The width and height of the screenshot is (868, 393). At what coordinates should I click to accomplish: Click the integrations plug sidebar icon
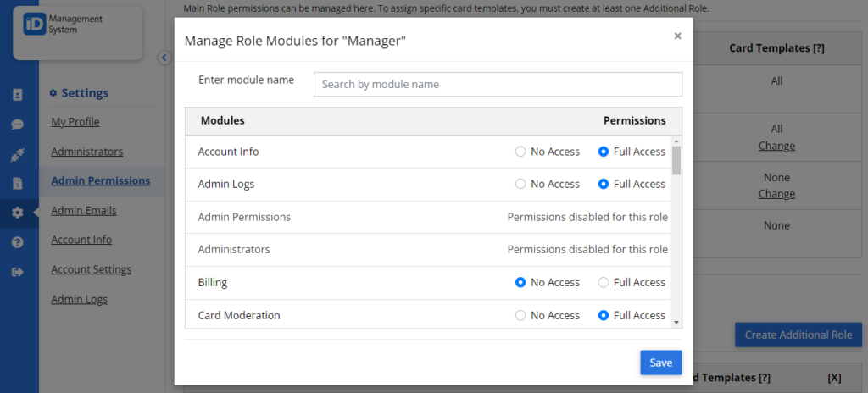[x=17, y=154]
